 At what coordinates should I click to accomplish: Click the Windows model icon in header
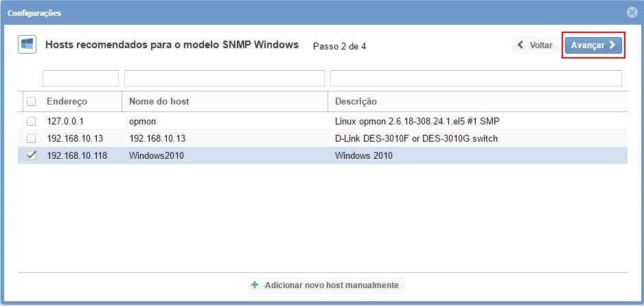pos(27,45)
